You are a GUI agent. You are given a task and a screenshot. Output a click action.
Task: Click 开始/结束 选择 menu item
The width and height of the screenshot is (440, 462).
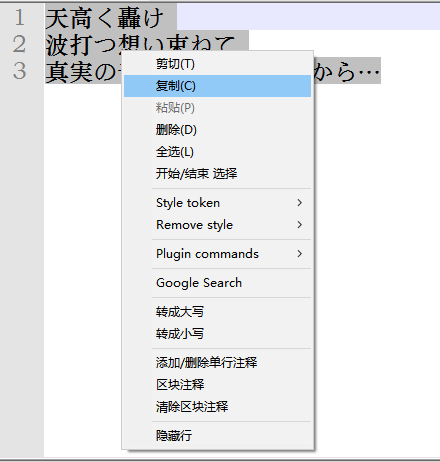click(217, 174)
